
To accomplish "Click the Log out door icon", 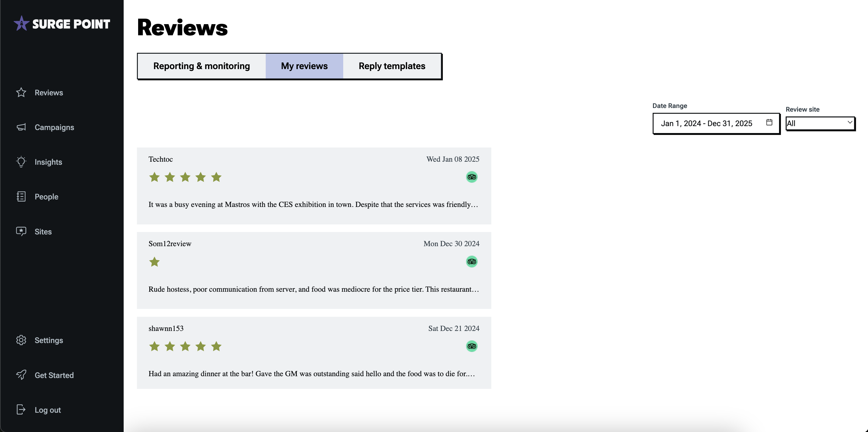I will [x=21, y=409].
